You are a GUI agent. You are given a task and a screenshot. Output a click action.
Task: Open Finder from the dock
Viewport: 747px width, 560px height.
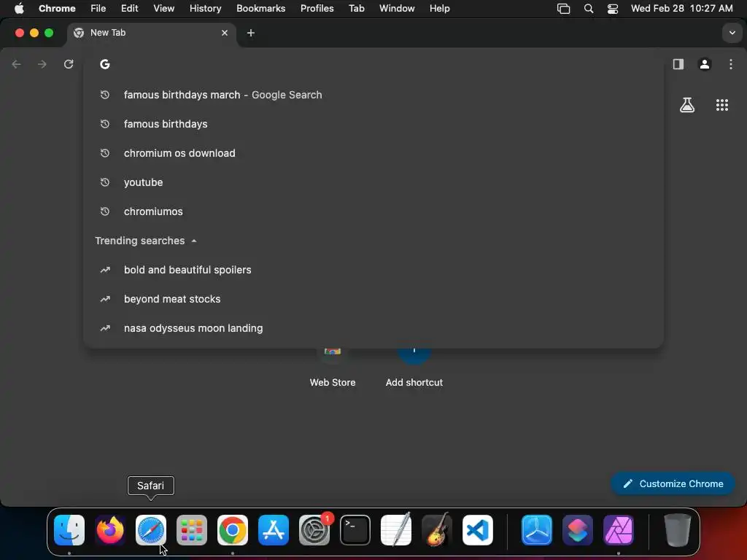pyautogui.click(x=69, y=530)
